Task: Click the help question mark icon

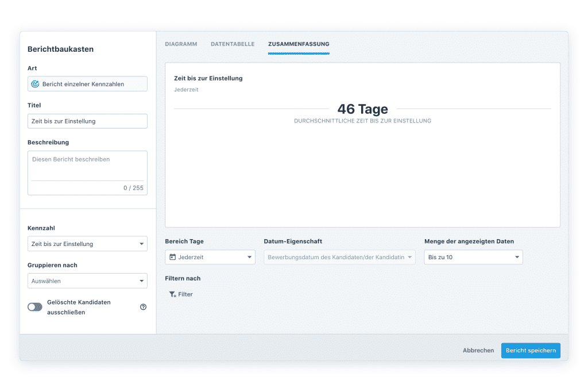Action: click(x=144, y=307)
